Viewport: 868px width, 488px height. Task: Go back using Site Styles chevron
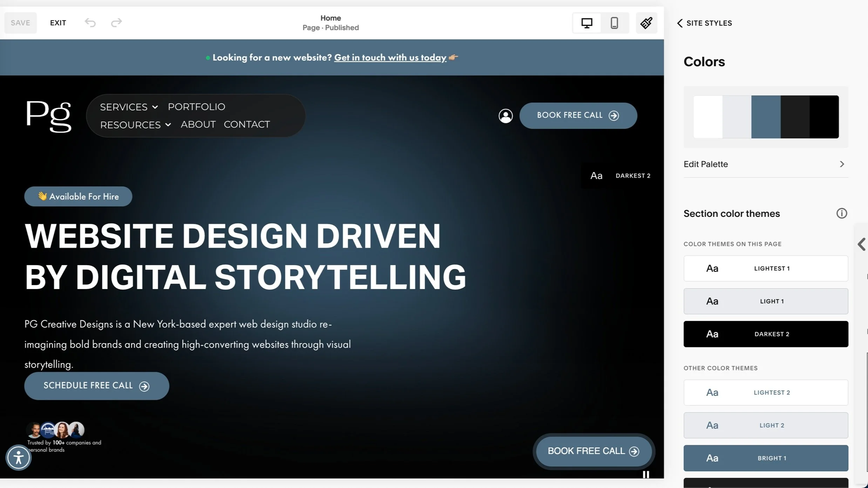[680, 23]
